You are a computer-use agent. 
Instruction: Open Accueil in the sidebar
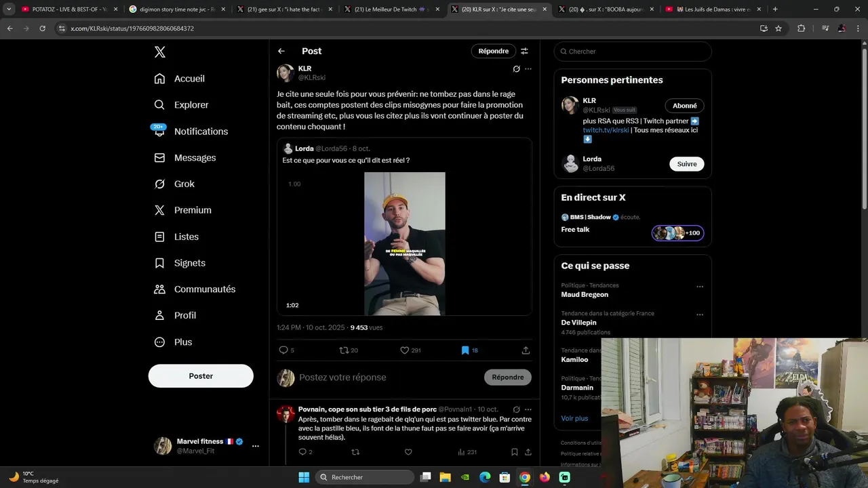[180, 79]
